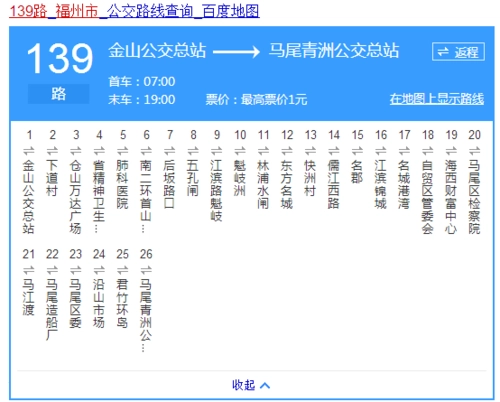Select stop 马尾造船厂
The image size is (500, 402).
click(x=52, y=310)
